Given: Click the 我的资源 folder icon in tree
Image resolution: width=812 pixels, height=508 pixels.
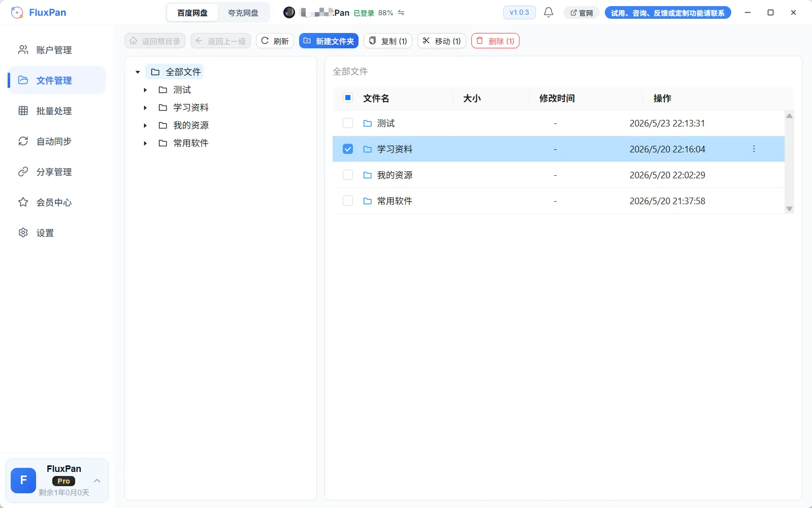Looking at the screenshot, I should tap(163, 125).
